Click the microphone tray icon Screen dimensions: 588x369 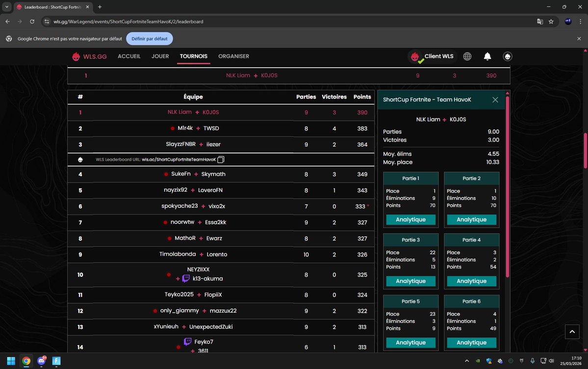(532, 361)
